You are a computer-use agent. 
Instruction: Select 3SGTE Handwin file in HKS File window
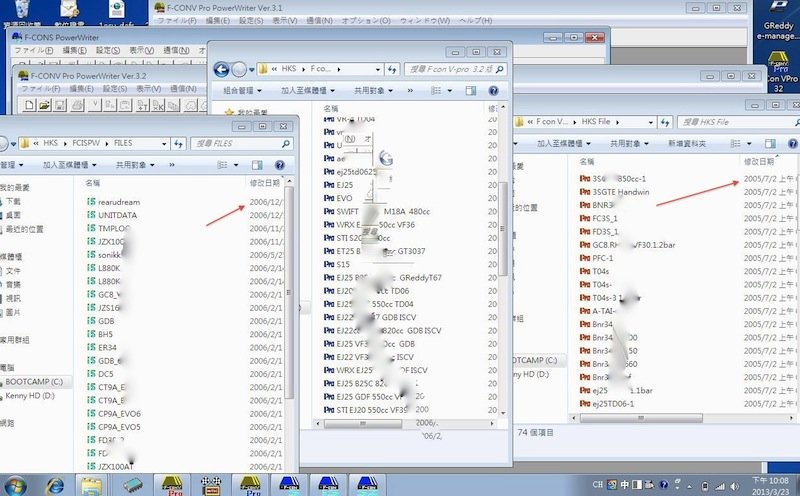(614, 192)
